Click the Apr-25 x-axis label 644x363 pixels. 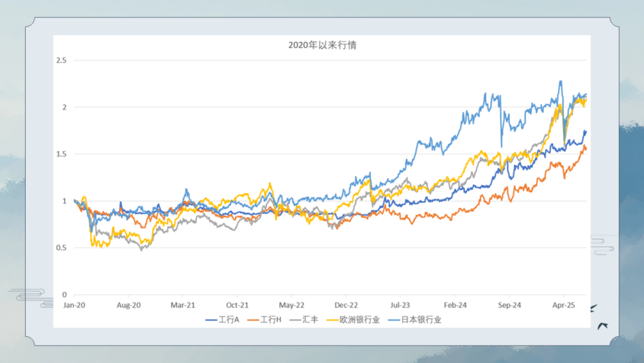pyautogui.click(x=563, y=304)
